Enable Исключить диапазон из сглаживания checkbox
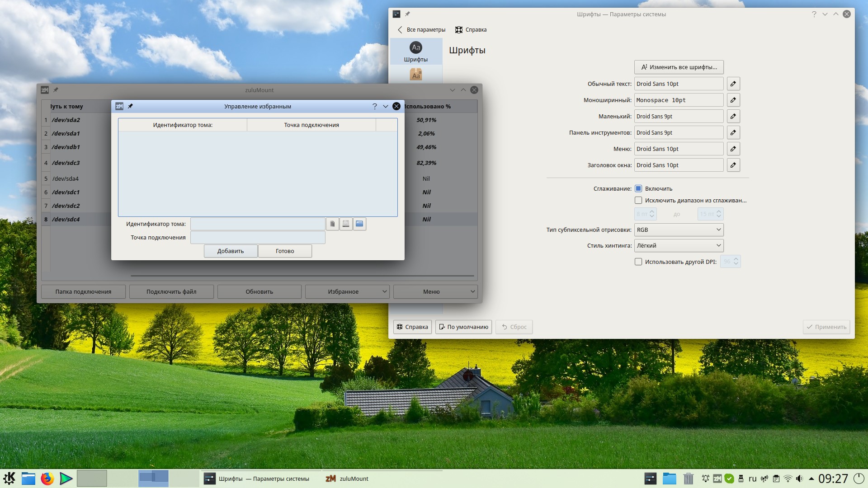868x488 pixels. (x=638, y=201)
